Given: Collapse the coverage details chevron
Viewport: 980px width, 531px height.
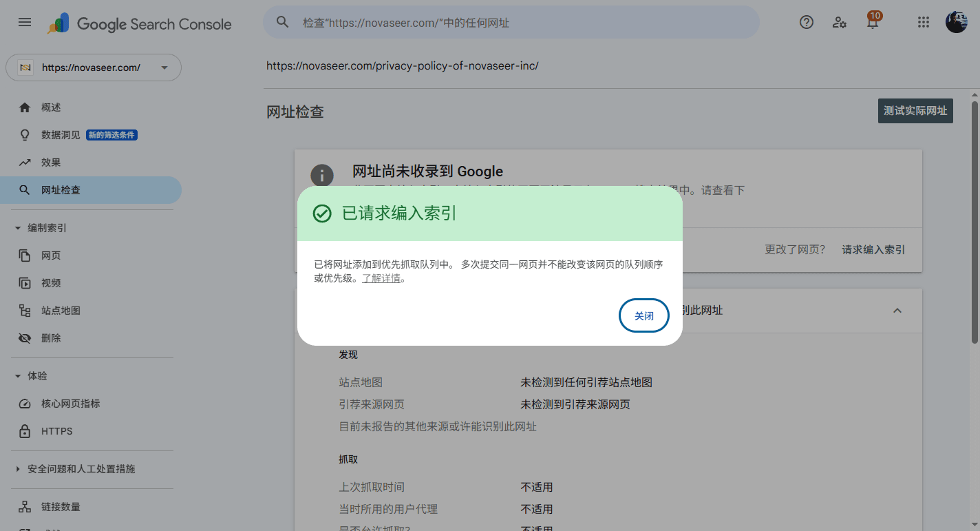Looking at the screenshot, I should [x=897, y=311].
